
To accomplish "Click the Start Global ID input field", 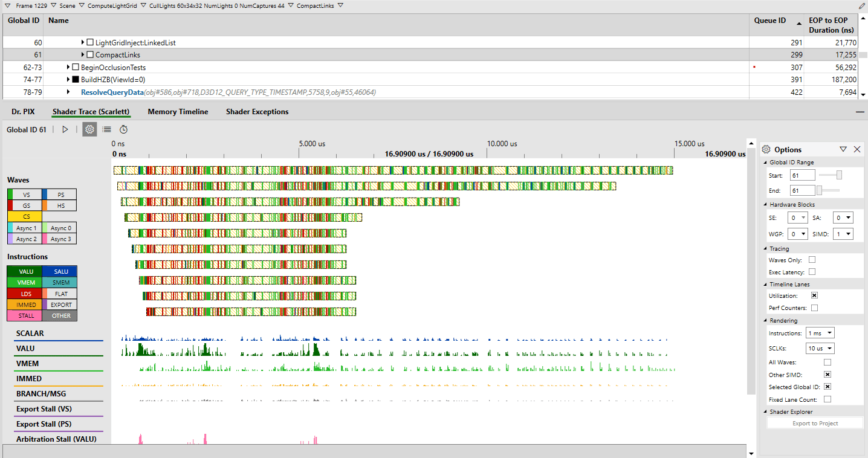I will (x=802, y=175).
